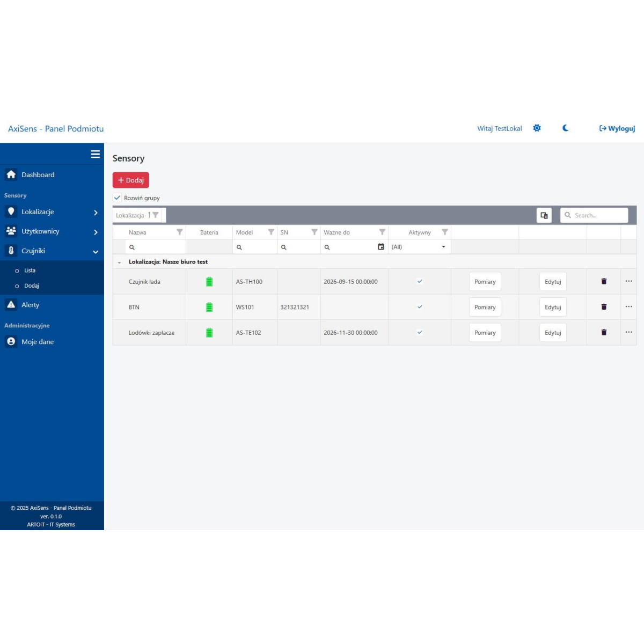Viewport: 644px width, 644px height.
Task: Switch to dark mode with moon icon
Action: 565,128
